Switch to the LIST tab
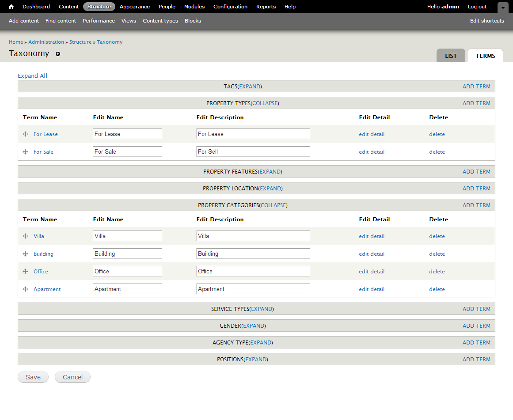Screen dimensions: 513x420 451,56
